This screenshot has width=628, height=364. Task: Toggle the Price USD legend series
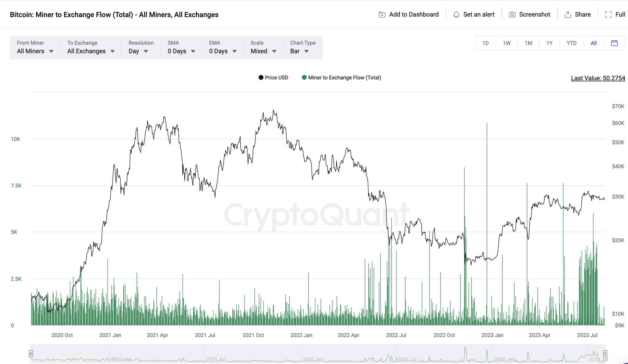[x=273, y=77]
